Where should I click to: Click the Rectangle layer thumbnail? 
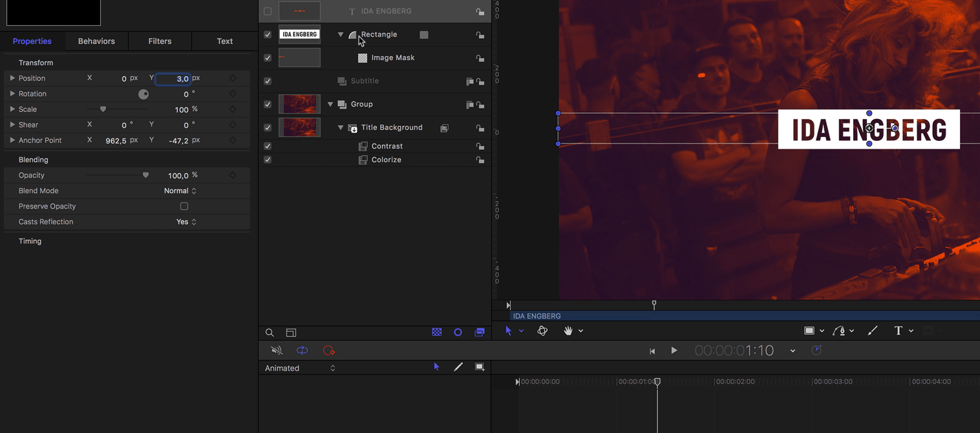pos(299,34)
